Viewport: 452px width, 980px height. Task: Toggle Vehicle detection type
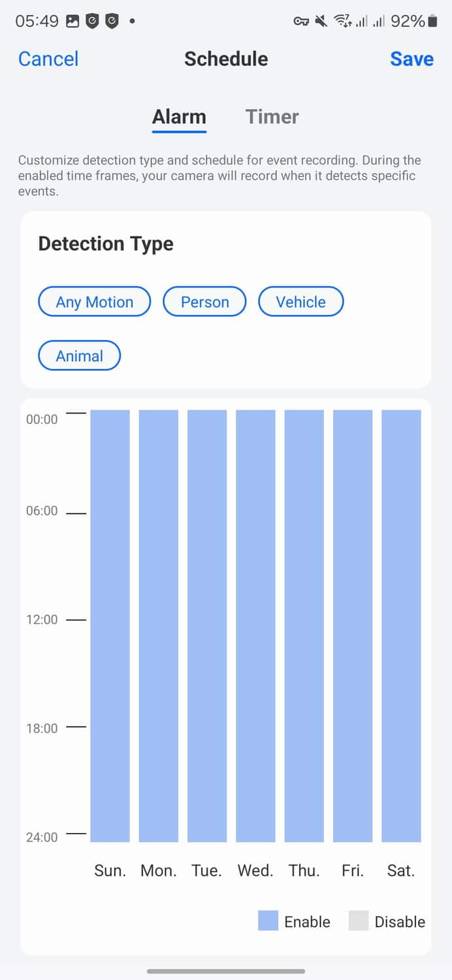click(x=300, y=302)
